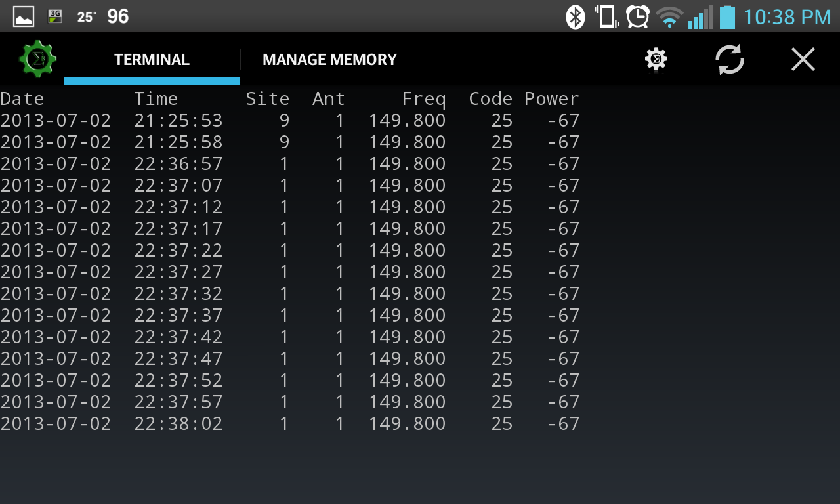Image resolution: width=840 pixels, height=504 pixels.
Task: Close the terminal with the X icon
Action: 803,60
